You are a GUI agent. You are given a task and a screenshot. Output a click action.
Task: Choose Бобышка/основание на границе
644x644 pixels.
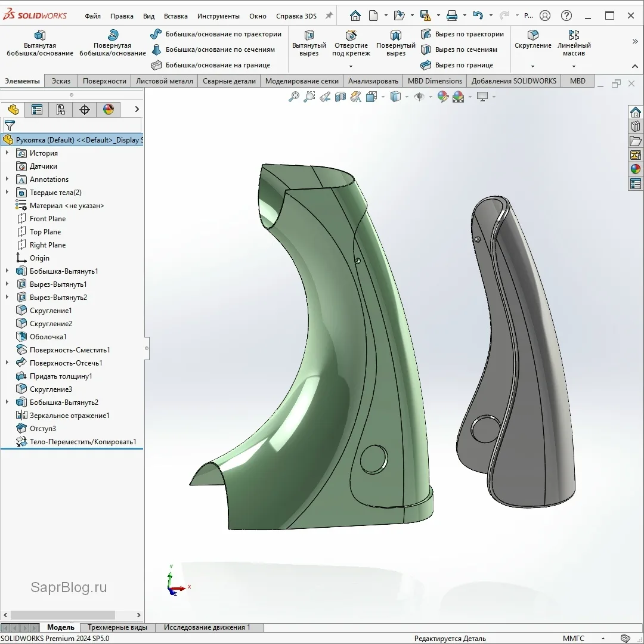point(210,65)
